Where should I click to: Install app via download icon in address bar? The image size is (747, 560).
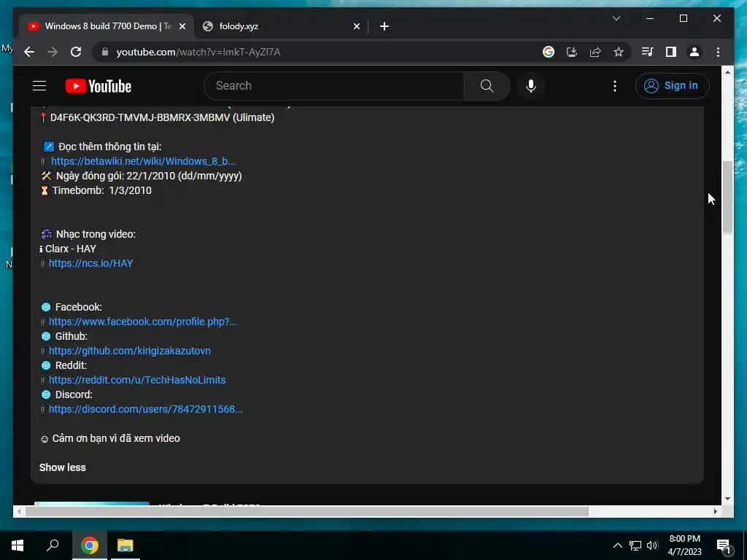[x=572, y=52]
